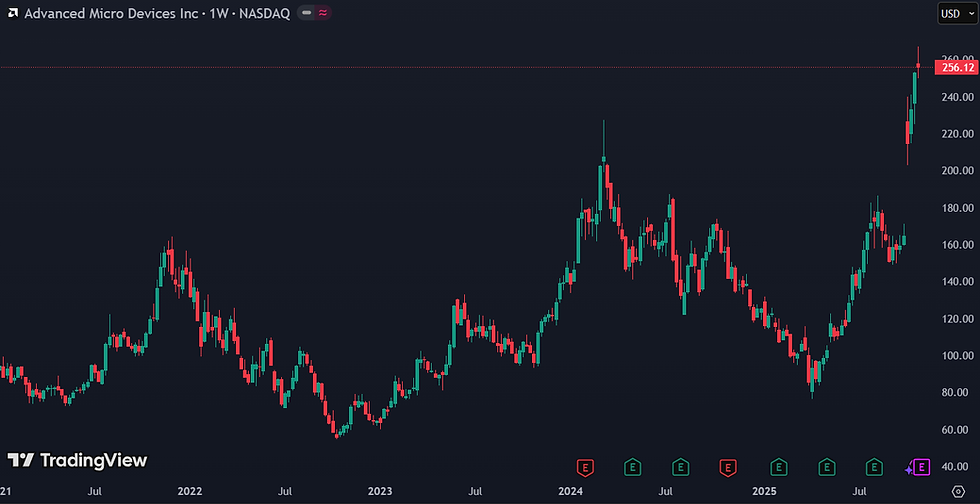Click the 200.00 price axis label
The image size is (980, 504).
tap(956, 171)
